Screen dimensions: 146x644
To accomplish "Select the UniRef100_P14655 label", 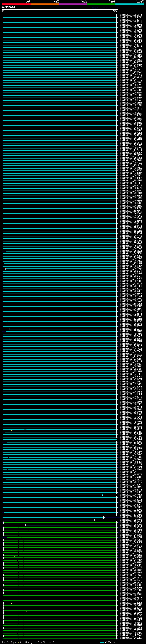I will tap(131, 357).
